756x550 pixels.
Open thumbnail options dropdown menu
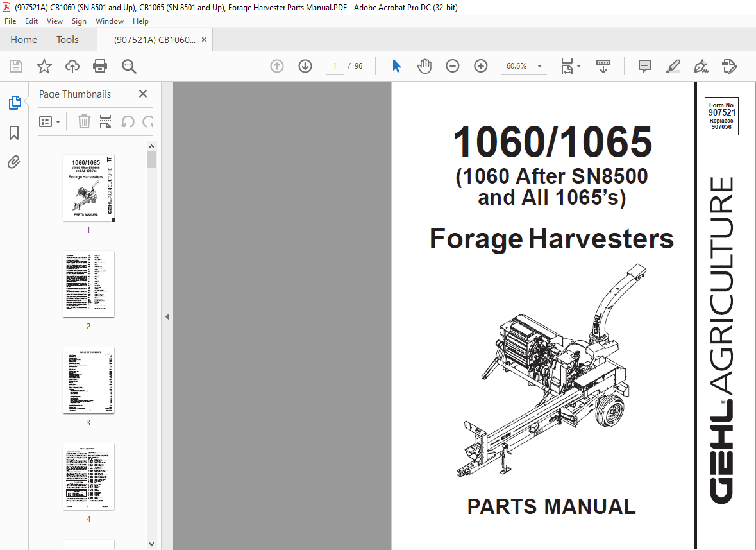coord(49,121)
